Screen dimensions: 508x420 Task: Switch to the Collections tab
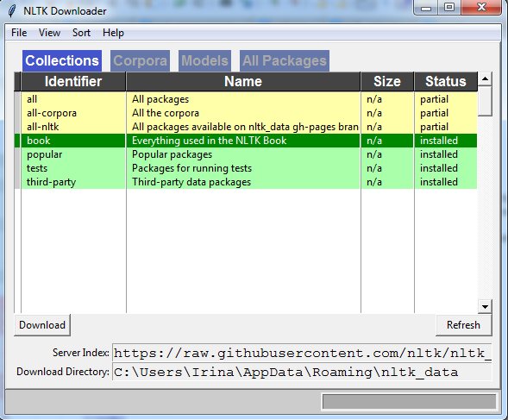coord(62,60)
